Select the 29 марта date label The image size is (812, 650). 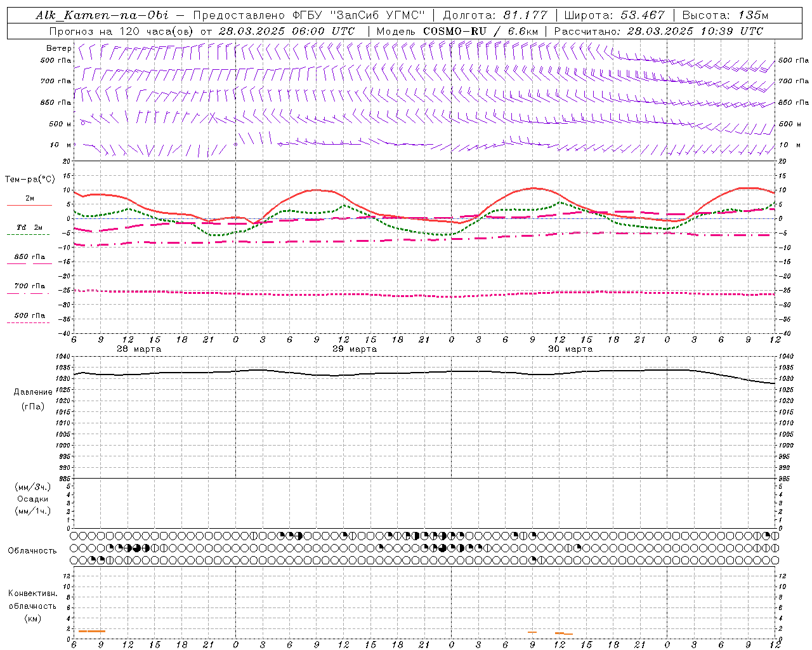pyautogui.click(x=355, y=349)
